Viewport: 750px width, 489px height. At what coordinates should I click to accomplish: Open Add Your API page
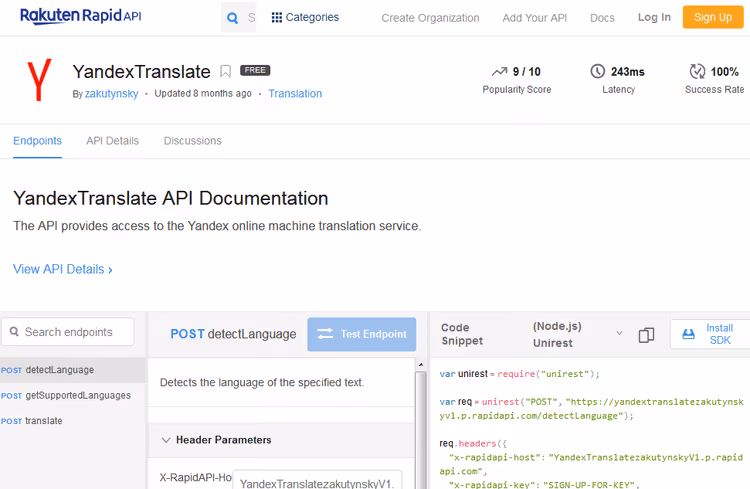534,18
